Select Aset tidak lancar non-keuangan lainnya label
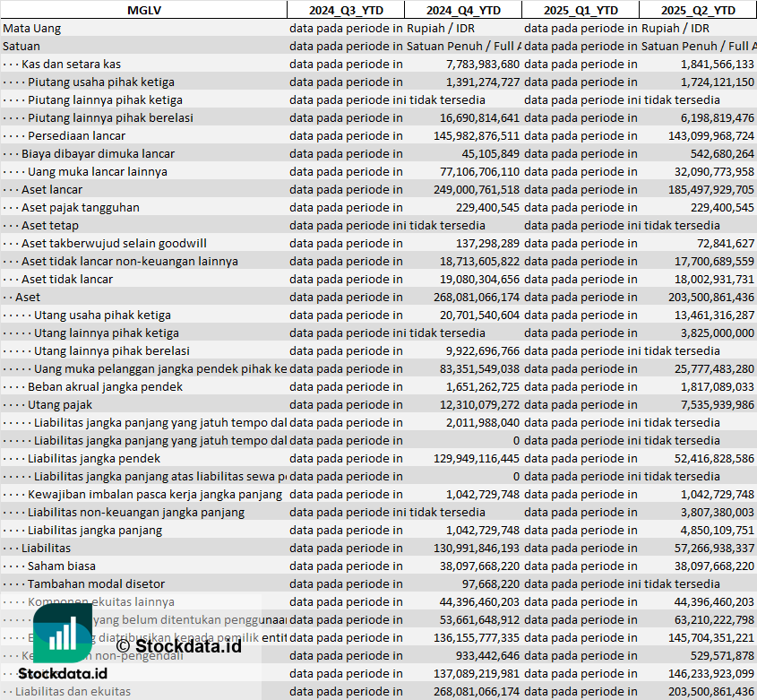757x700 pixels. [129, 261]
